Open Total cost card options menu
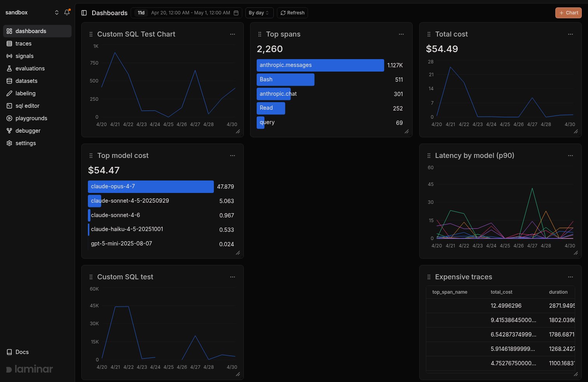This screenshot has height=382, width=588. point(570,34)
